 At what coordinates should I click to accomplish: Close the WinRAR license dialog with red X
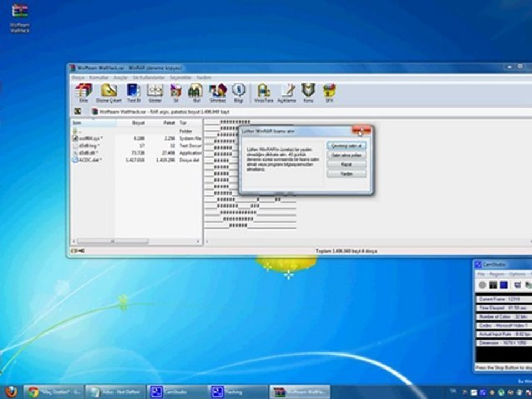(362, 131)
